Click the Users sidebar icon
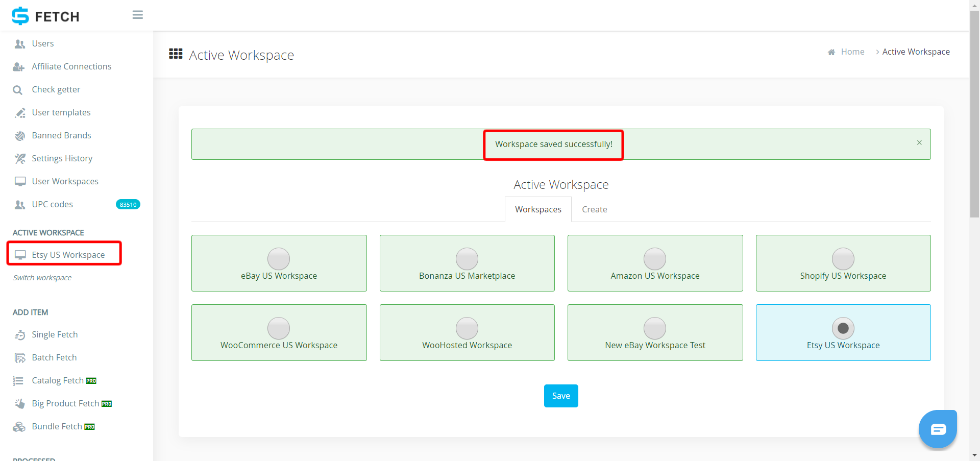The width and height of the screenshot is (980, 461). click(x=20, y=44)
